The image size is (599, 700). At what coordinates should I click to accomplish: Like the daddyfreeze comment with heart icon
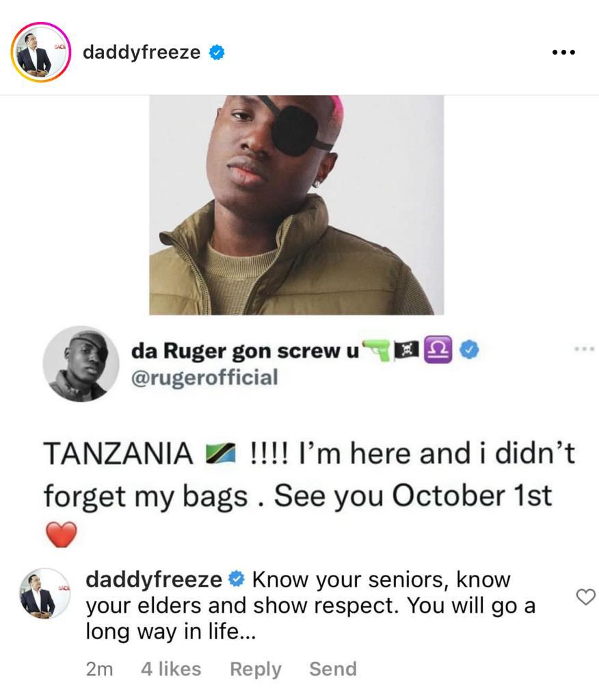click(586, 597)
